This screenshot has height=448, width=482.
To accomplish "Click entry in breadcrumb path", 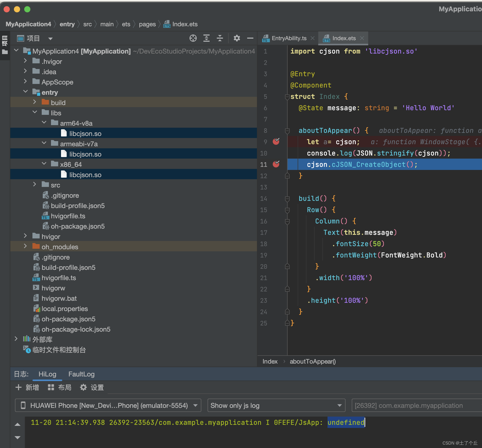I will 67,24.
